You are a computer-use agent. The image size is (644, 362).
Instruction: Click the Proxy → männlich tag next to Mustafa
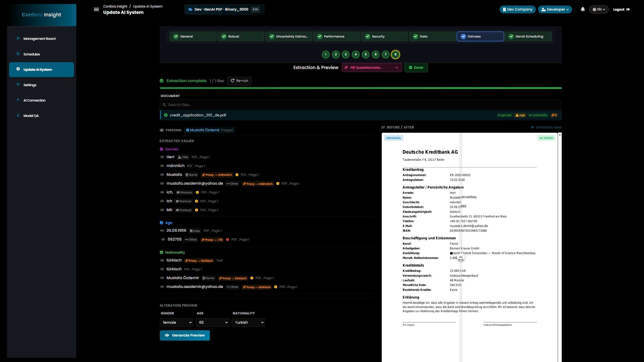pos(217,175)
